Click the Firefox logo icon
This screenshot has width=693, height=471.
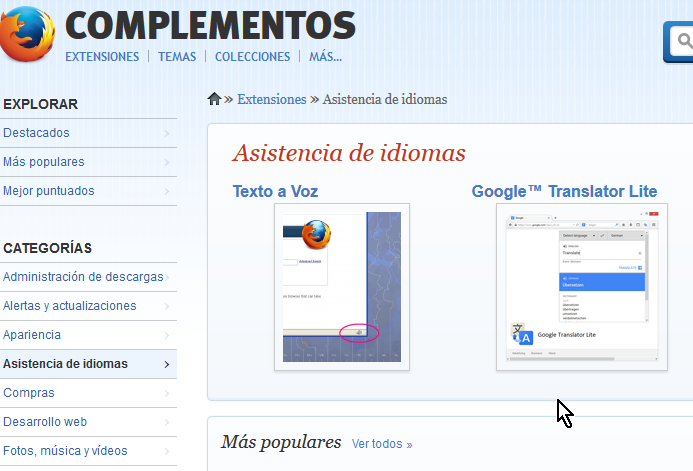point(27,34)
